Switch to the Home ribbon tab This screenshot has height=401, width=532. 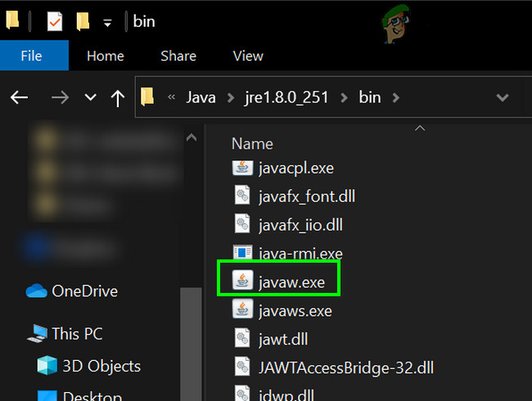point(106,56)
